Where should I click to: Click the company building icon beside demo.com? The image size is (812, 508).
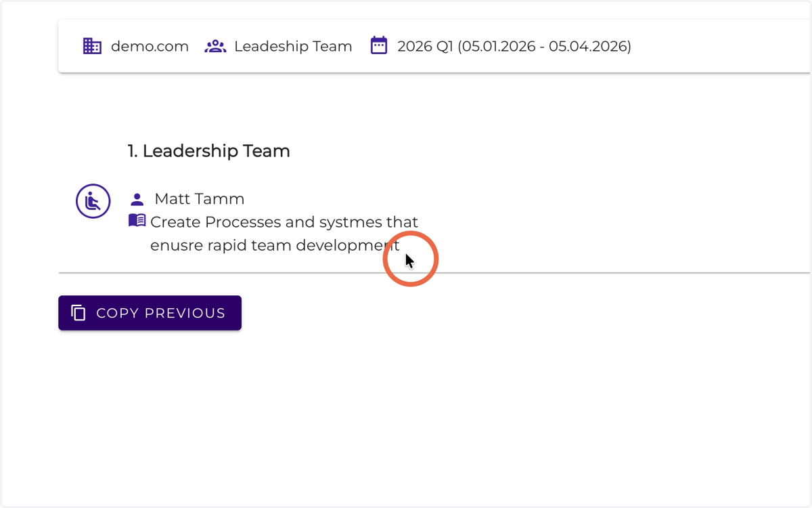92,46
